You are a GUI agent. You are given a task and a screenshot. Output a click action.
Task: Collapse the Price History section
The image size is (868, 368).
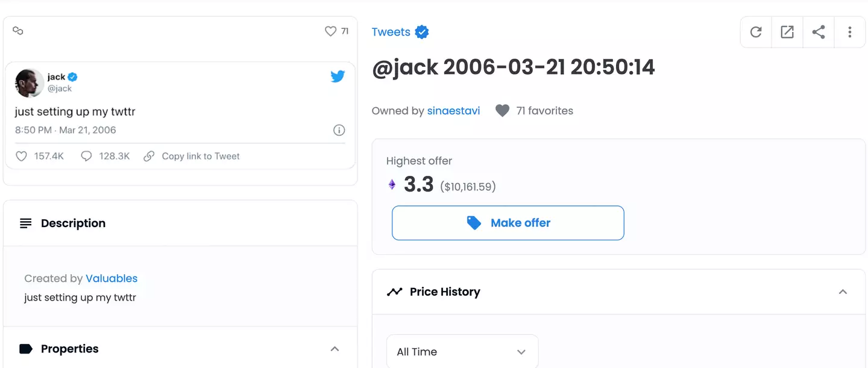(x=843, y=292)
